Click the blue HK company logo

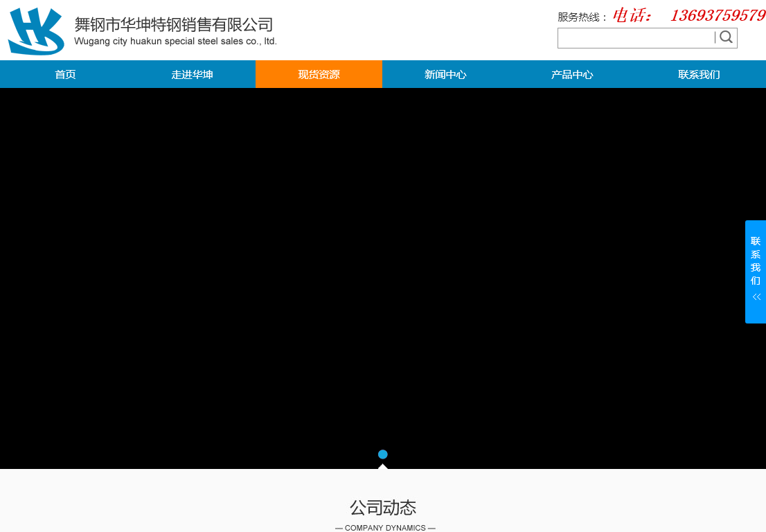pyautogui.click(x=36, y=31)
